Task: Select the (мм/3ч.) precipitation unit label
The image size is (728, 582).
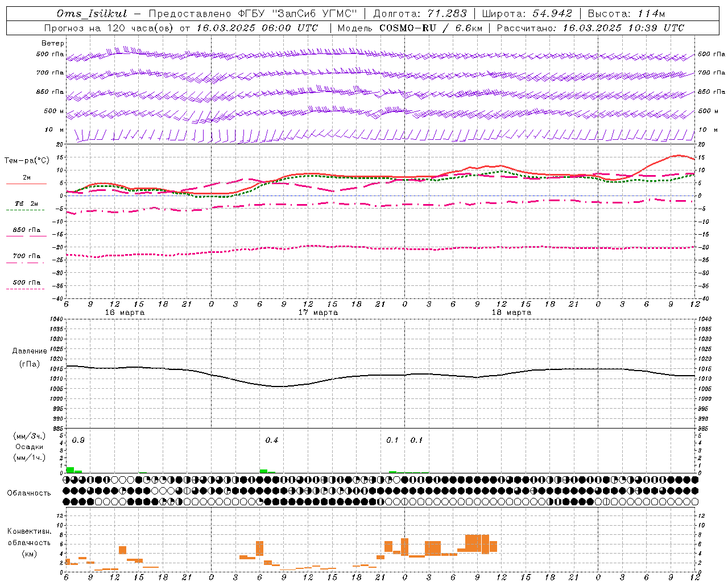Action: (30, 436)
